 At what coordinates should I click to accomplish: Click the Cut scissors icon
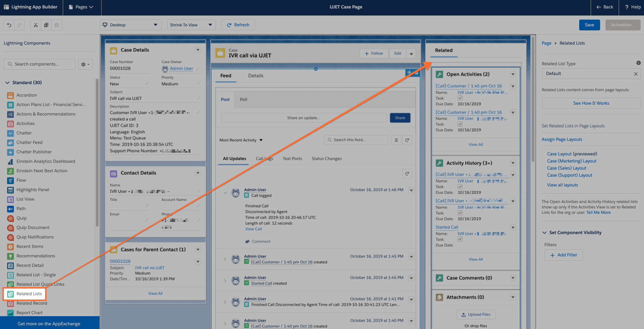point(35,25)
